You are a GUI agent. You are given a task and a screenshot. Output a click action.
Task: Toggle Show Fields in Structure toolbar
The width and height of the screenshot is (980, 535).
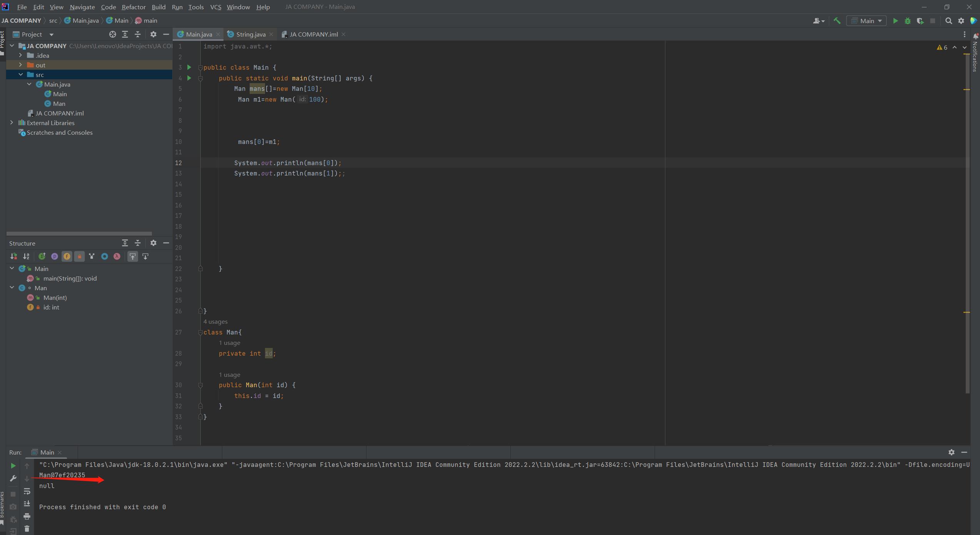pos(67,256)
